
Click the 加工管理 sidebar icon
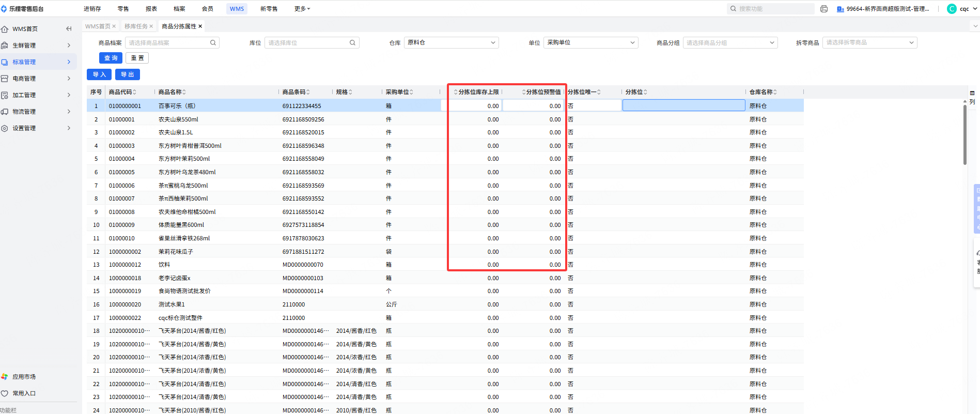click(x=5, y=95)
